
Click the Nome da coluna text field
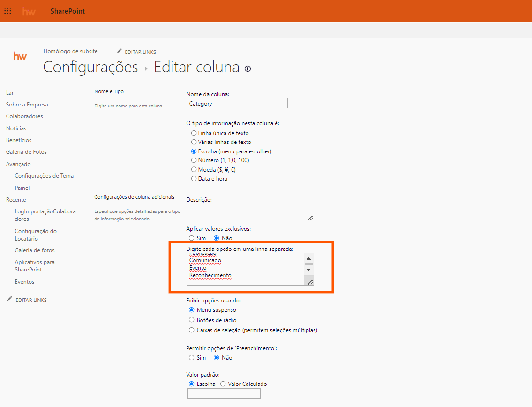pyautogui.click(x=237, y=104)
